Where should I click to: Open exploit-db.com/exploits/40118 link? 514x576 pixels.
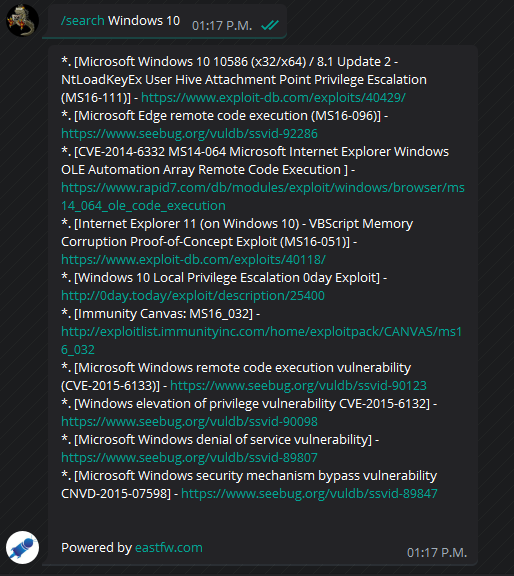pos(193,259)
